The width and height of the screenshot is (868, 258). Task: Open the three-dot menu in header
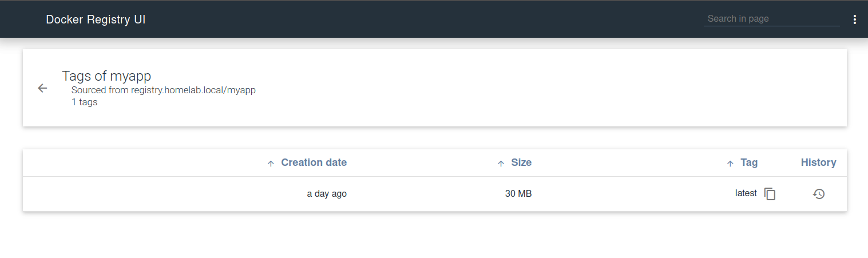pyautogui.click(x=855, y=19)
